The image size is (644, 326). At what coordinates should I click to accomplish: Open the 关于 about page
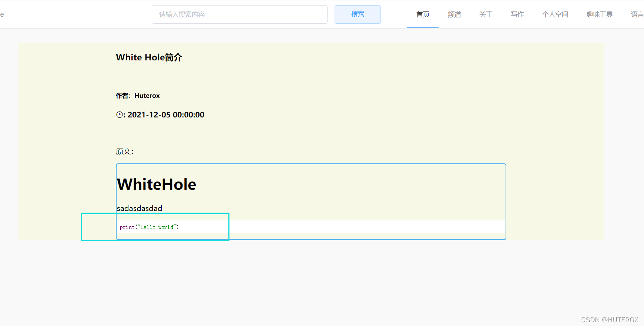(x=486, y=14)
